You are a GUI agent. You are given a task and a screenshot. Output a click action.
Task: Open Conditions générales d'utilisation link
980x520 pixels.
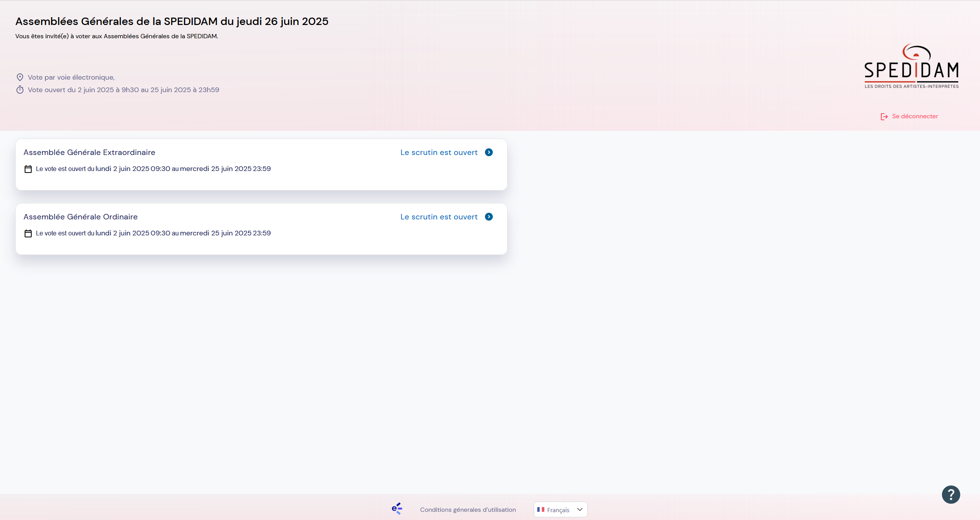click(x=468, y=510)
